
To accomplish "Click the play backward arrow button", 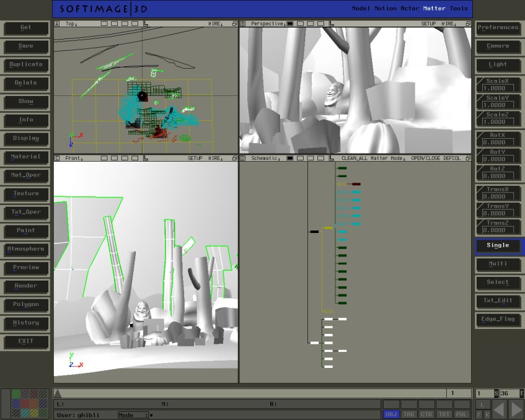I will [x=499, y=409].
